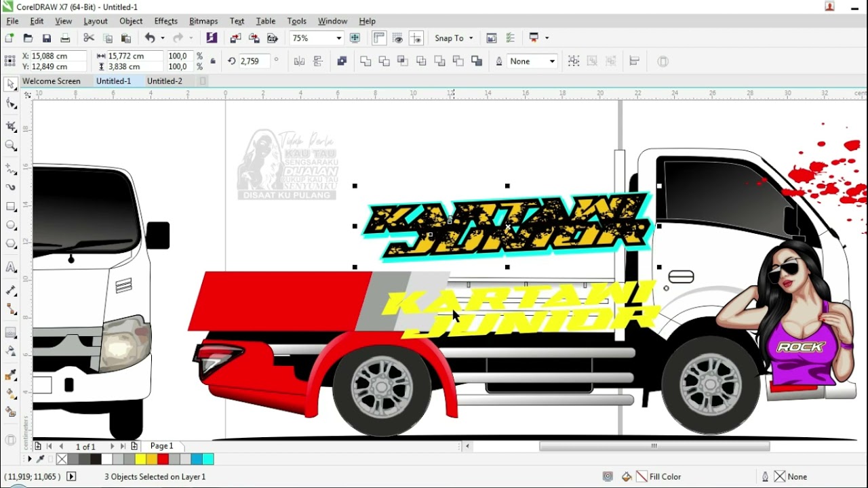This screenshot has height=488, width=868.
Task: Open the Bitmaps menu
Action: click(x=203, y=21)
